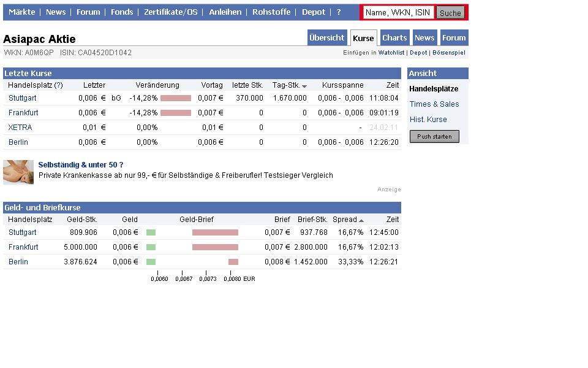This screenshot has height=368, width=588.
Task: Start live quotes with Push starten
Action: pos(434,136)
